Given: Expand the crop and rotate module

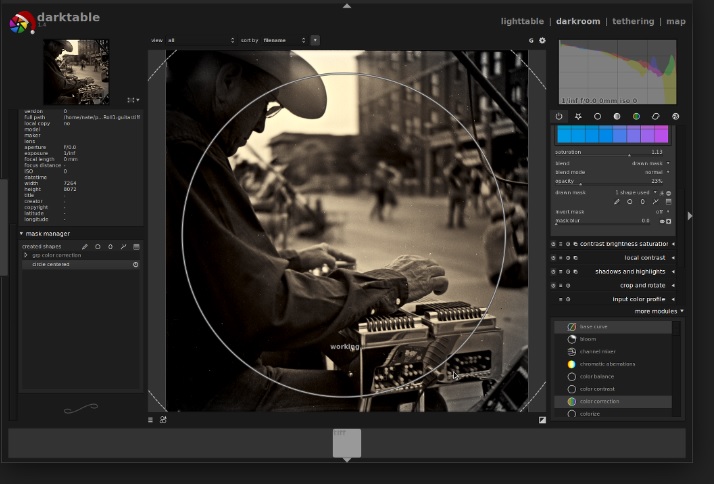Looking at the screenshot, I should pos(640,285).
